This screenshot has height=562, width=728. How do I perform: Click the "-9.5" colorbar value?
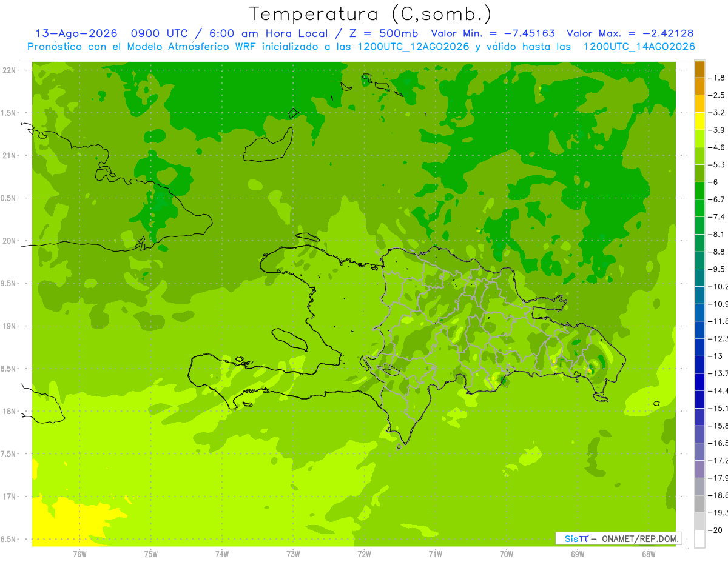(718, 269)
